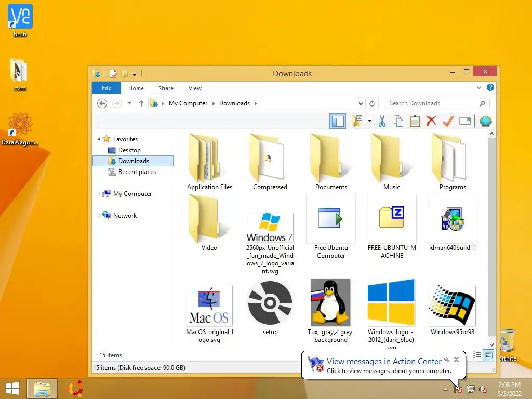Open folder options toolbar button
532x399 pixels.
(357, 121)
